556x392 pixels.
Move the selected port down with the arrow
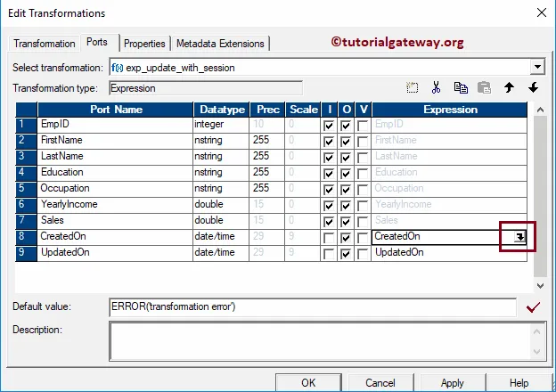coord(533,87)
